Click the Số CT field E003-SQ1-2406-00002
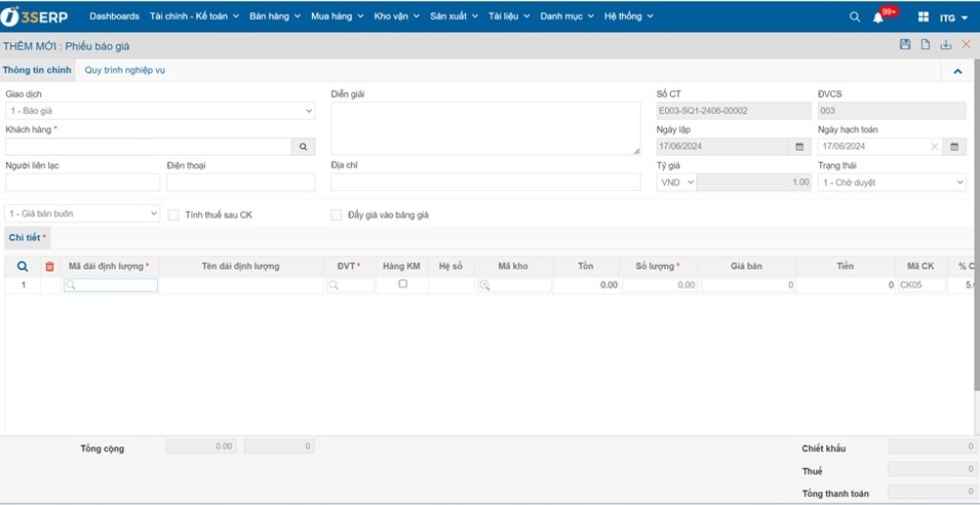This screenshot has width=980, height=505. tap(734, 111)
